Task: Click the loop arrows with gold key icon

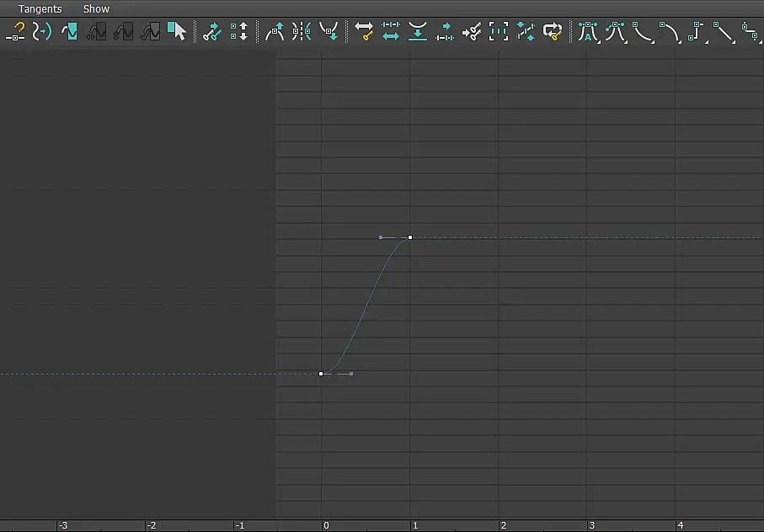Action: [x=552, y=32]
